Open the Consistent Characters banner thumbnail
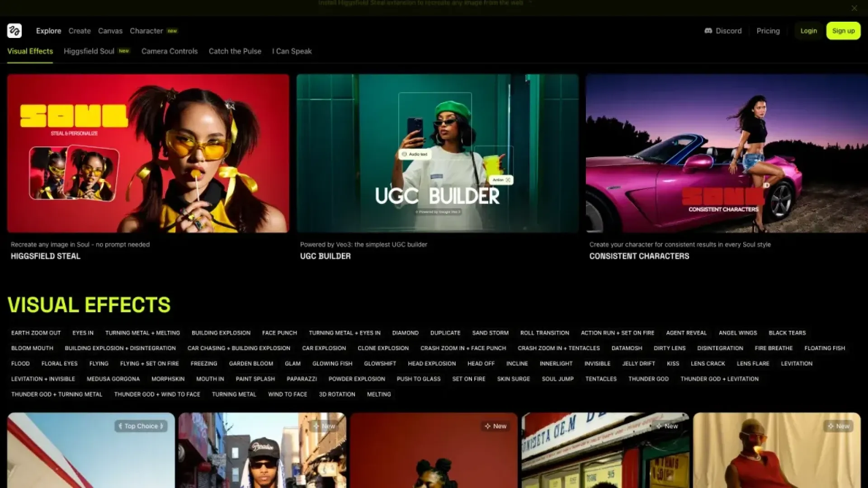 coord(726,154)
